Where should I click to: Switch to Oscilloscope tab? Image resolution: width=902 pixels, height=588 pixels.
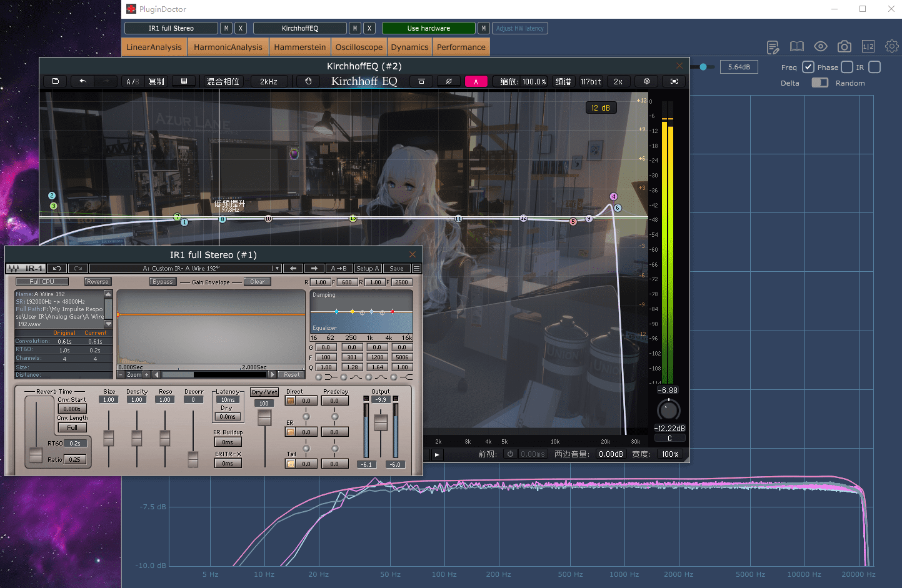[359, 47]
